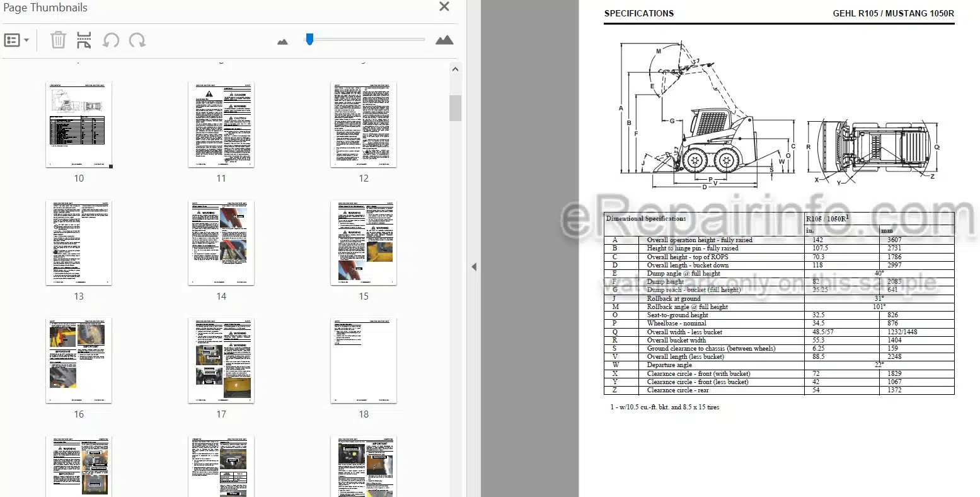Click 'Ground clearance to chassis' row text

[711, 348]
